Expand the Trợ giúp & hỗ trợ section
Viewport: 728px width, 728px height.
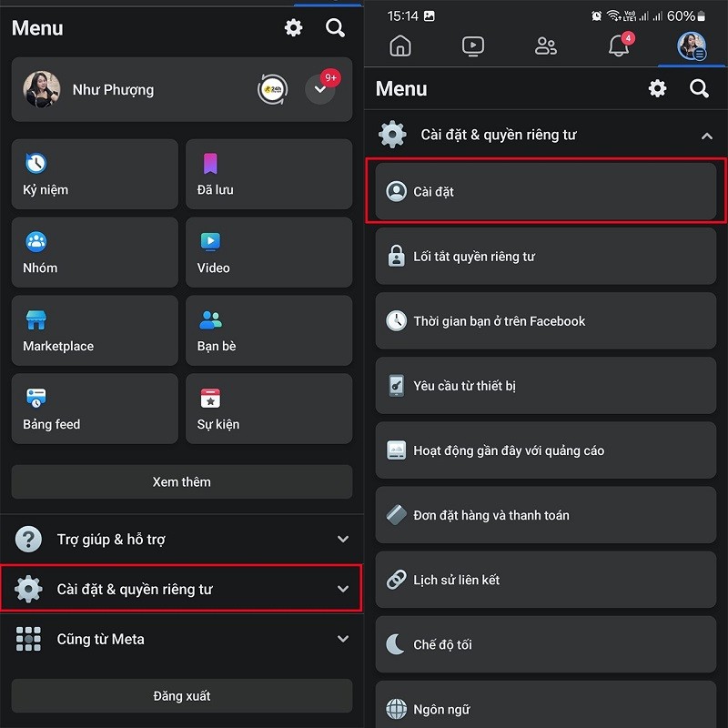coord(182,539)
